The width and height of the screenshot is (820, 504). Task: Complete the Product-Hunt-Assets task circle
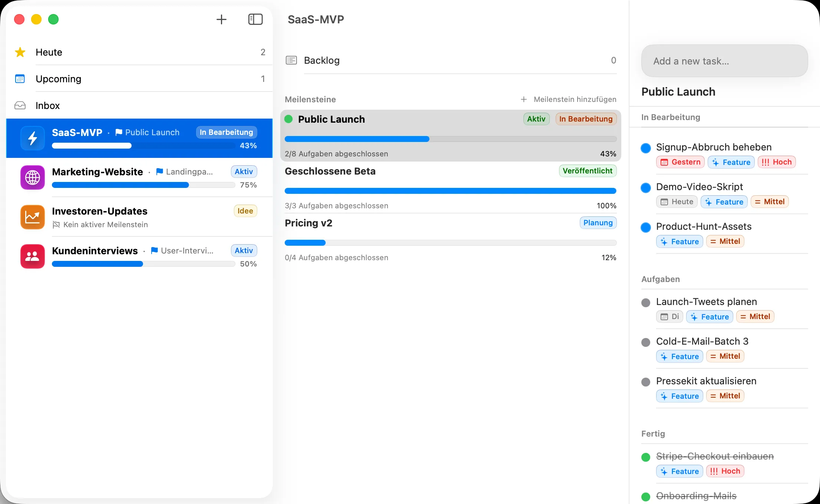tap(646, 228)
